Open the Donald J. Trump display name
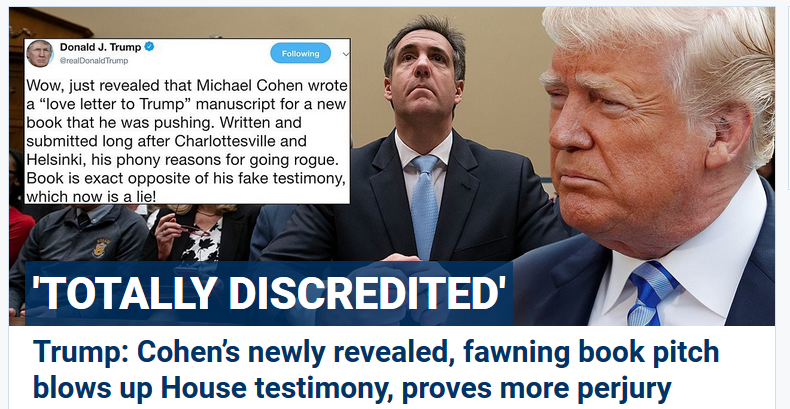 101,47
